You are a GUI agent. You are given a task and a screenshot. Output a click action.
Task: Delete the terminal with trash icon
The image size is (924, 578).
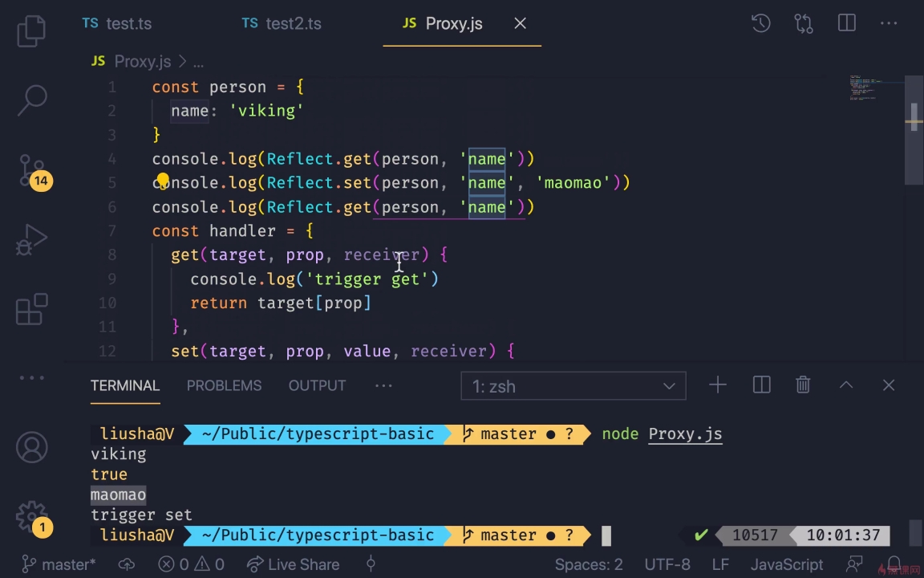[x=803, y=385]
